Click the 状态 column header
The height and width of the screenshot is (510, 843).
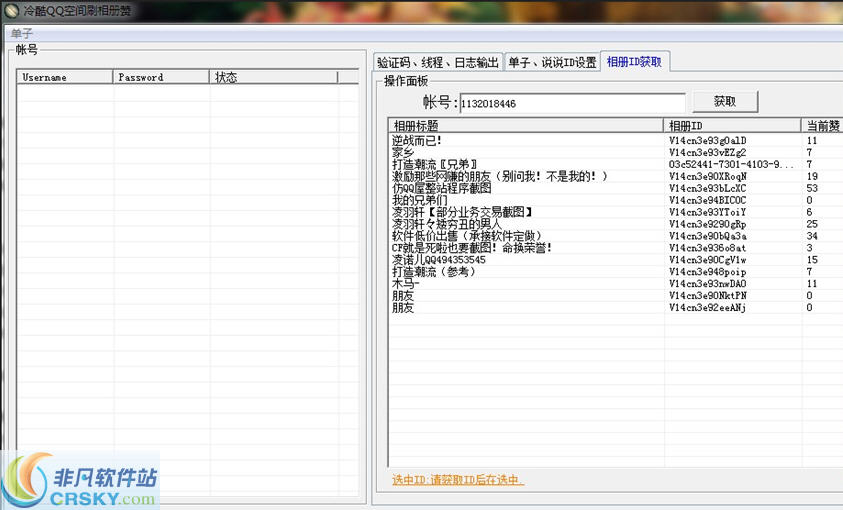pyautogui.click(x=273, y=77)
